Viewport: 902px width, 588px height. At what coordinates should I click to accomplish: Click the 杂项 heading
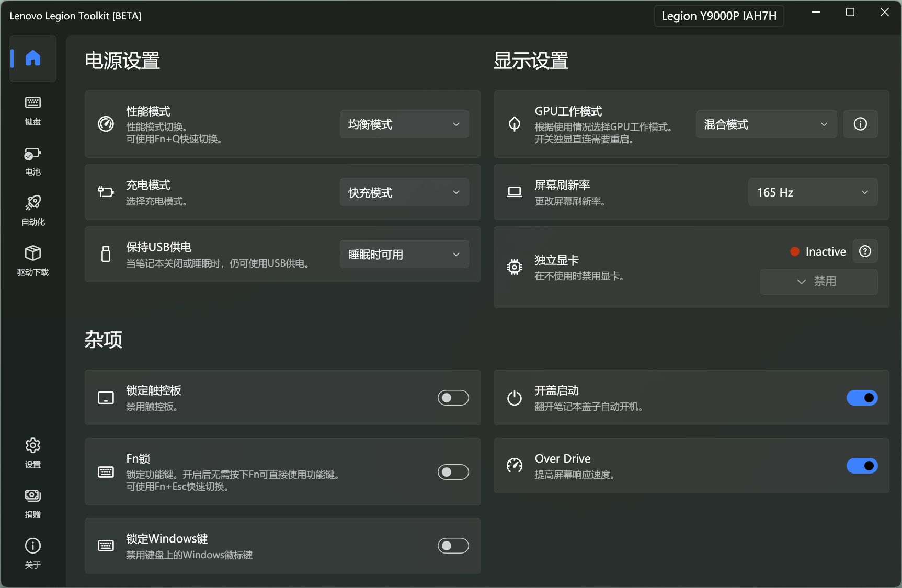coord(104,340)
